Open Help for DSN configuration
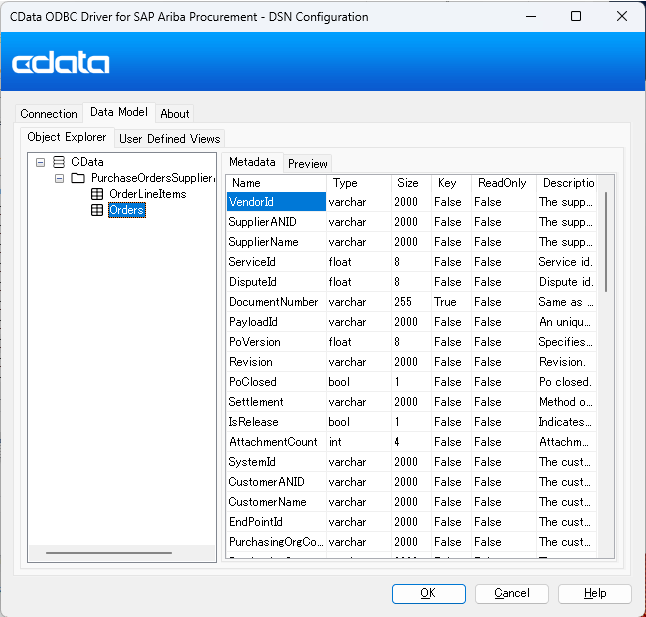Viewport: 646px width, 617px height. tap(595, 594)
